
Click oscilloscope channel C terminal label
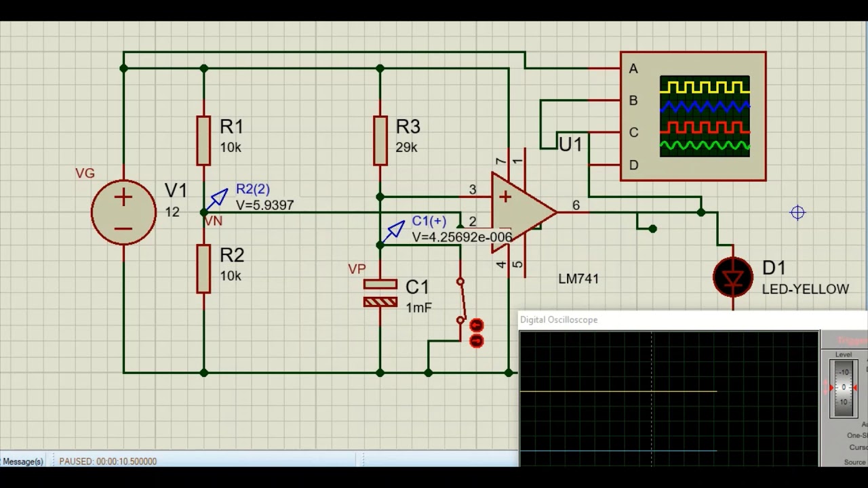[x=633, y=133]
